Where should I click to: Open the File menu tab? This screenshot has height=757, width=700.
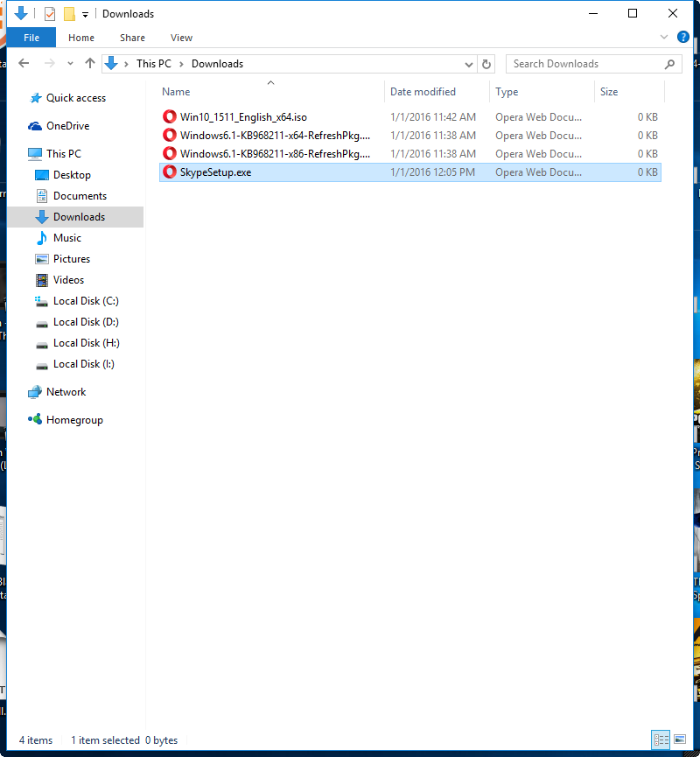tap(31, 38)
